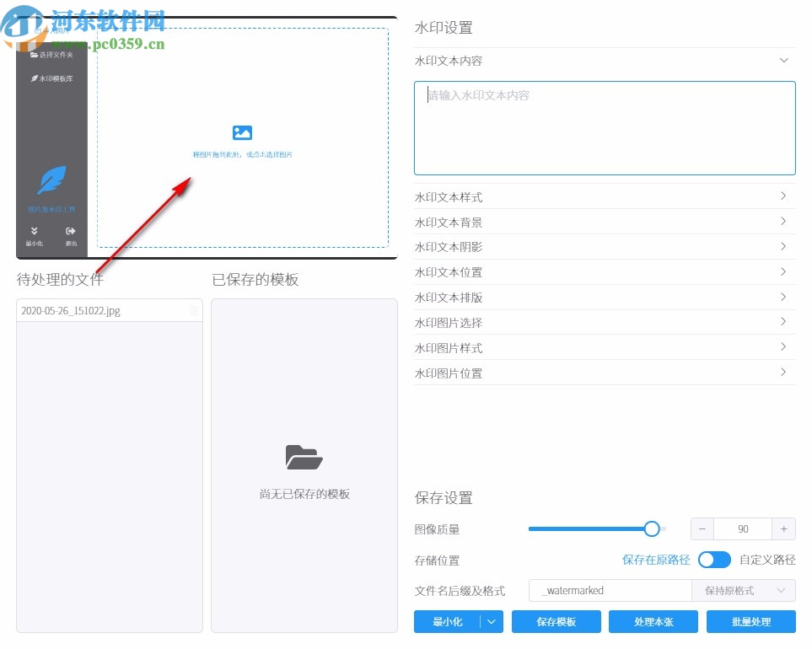Minimize via the 最小化 double-chevron icon

pos(35,229)
